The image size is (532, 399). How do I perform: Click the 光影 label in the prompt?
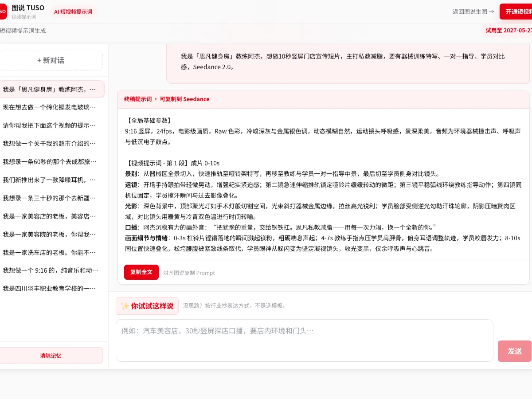131,206
